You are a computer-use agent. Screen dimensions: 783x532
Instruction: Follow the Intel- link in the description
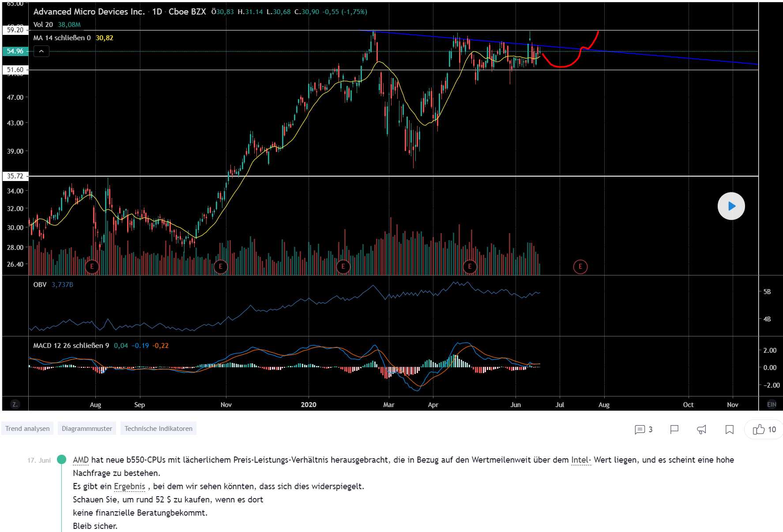pyautogui.click(x=581, y=460)
